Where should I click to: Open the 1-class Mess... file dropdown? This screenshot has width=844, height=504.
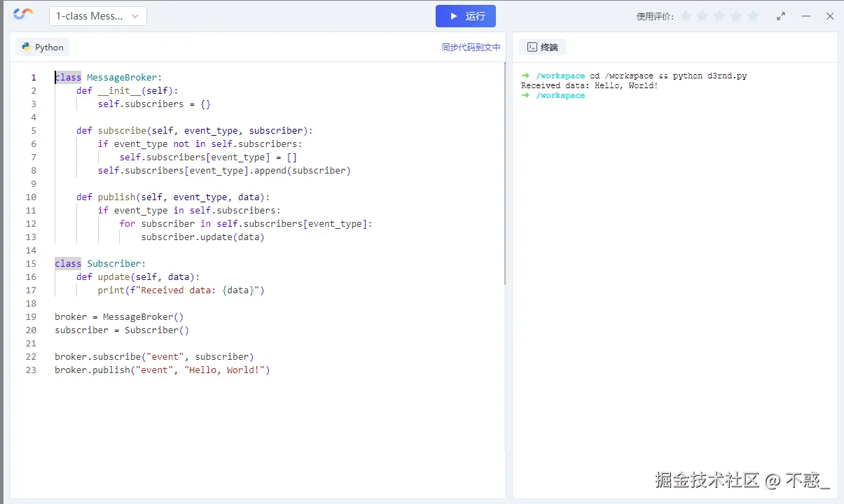(98, 16)
